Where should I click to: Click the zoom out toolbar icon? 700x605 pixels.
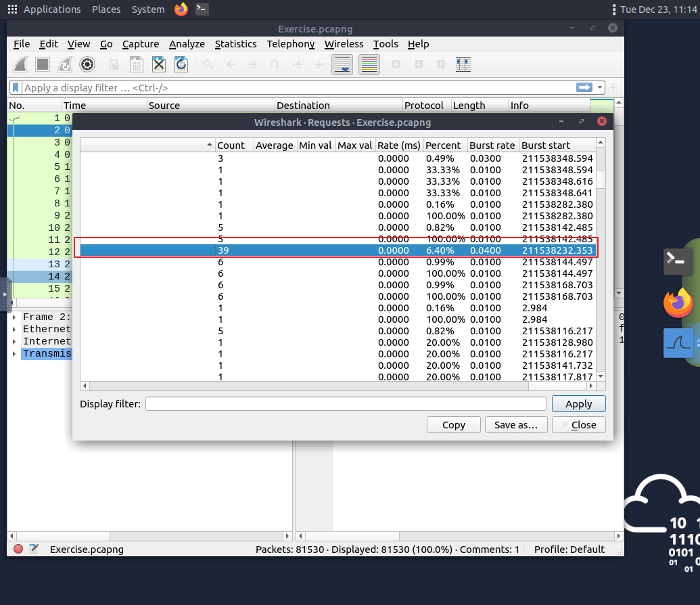[418, 65]
